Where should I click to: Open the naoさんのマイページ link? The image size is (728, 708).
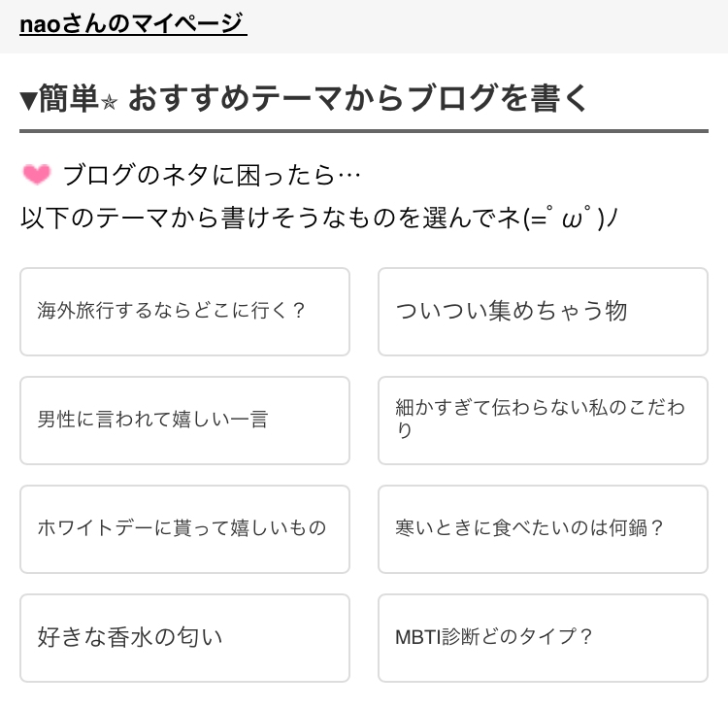click(x=133, y=22)
